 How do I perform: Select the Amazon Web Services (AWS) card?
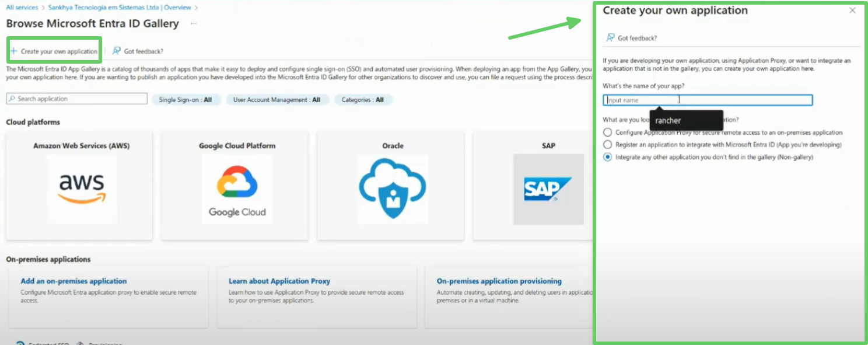point(79,185)
